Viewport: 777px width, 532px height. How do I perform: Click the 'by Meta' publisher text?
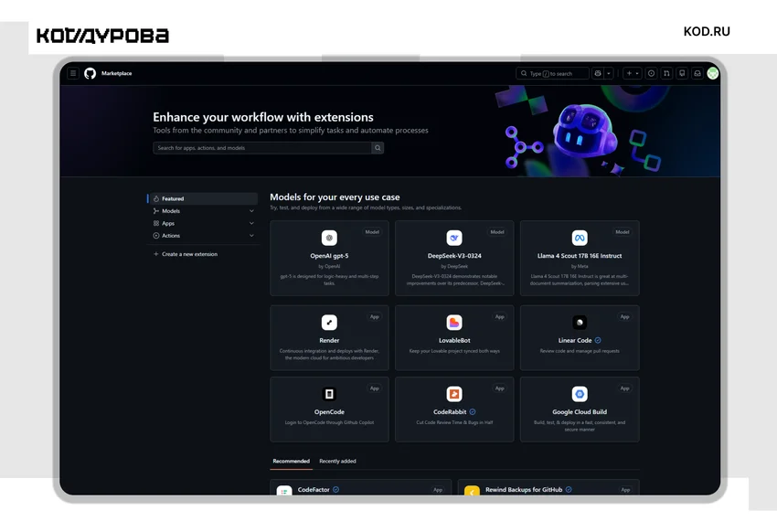pyautogui.click(x=580, y=267)
